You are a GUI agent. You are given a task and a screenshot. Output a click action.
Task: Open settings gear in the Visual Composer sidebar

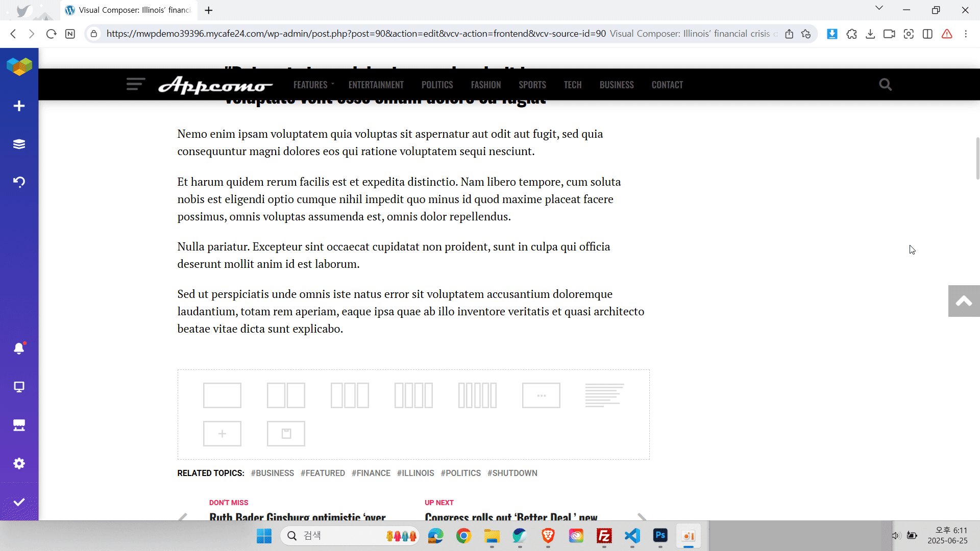pos(19,464)
